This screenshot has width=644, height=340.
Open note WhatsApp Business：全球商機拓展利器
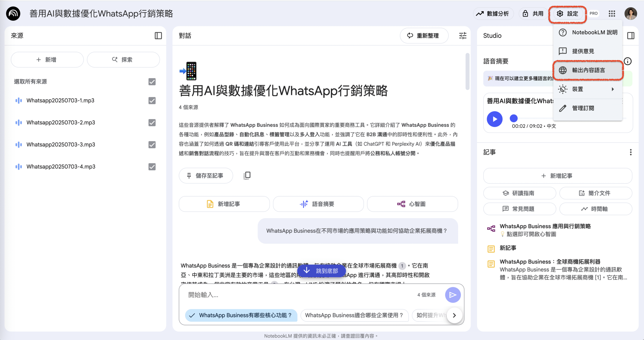click(550, 262)
